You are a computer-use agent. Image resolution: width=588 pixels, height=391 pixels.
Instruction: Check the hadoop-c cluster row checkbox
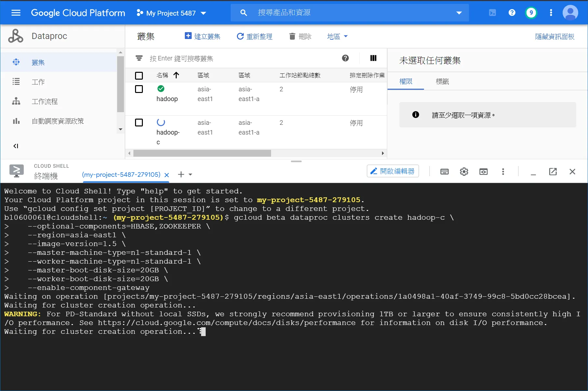pos(139,123)
